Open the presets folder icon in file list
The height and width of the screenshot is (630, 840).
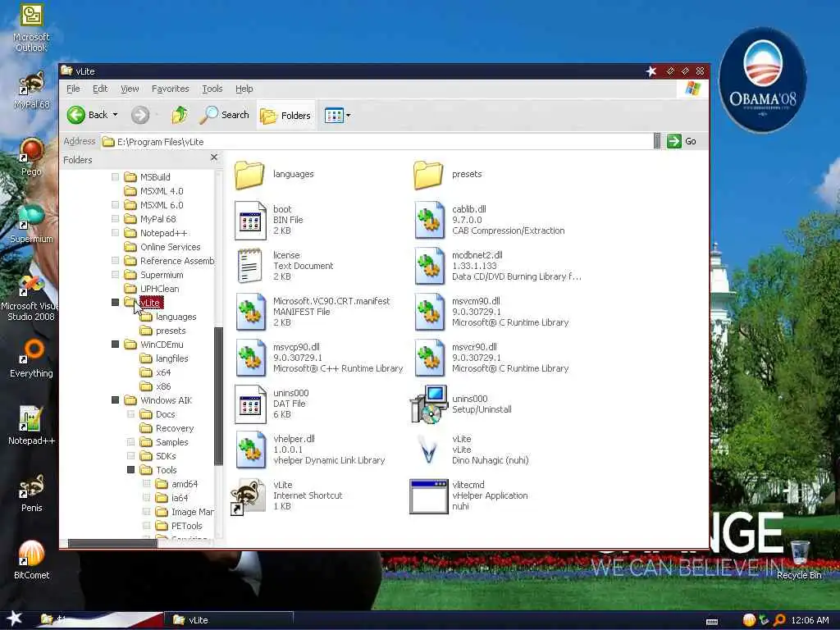coord(428,175)
